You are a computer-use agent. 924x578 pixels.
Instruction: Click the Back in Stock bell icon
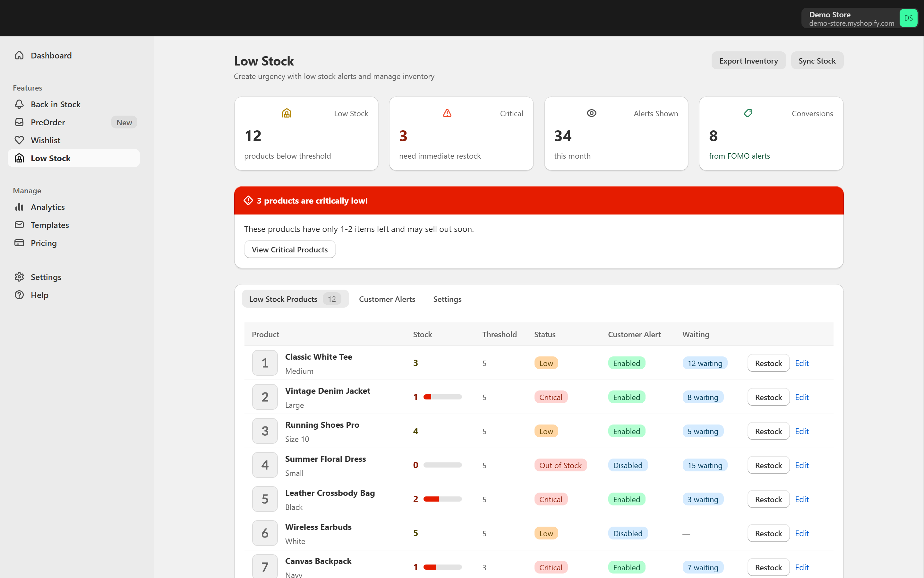(x=19, y=104)
